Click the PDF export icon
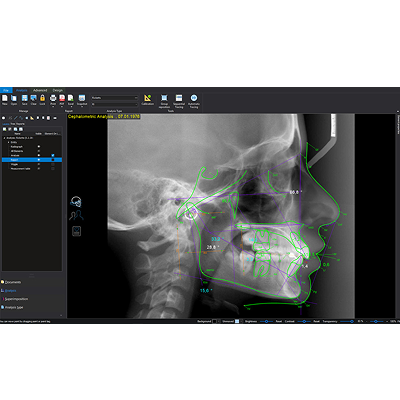 pyautogui.click(x=62, y=98)
